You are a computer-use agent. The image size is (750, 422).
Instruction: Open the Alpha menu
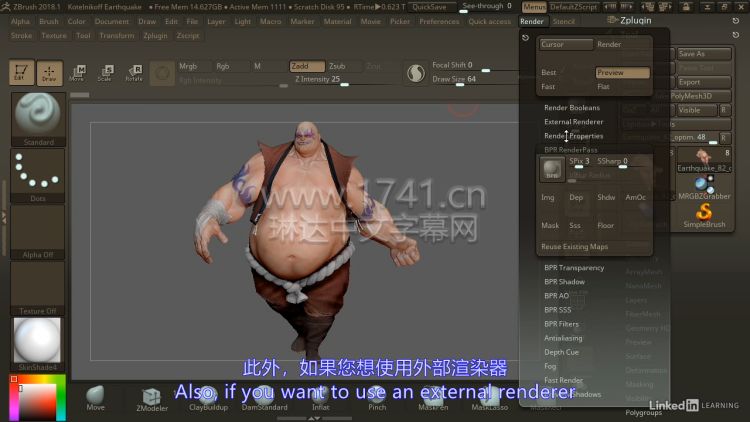point(20,22)
